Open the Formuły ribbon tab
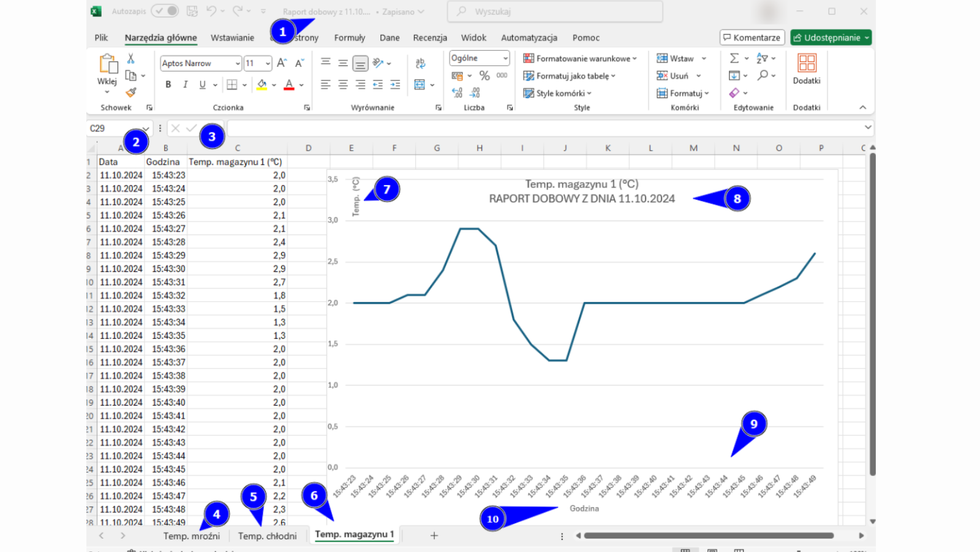 349,37
